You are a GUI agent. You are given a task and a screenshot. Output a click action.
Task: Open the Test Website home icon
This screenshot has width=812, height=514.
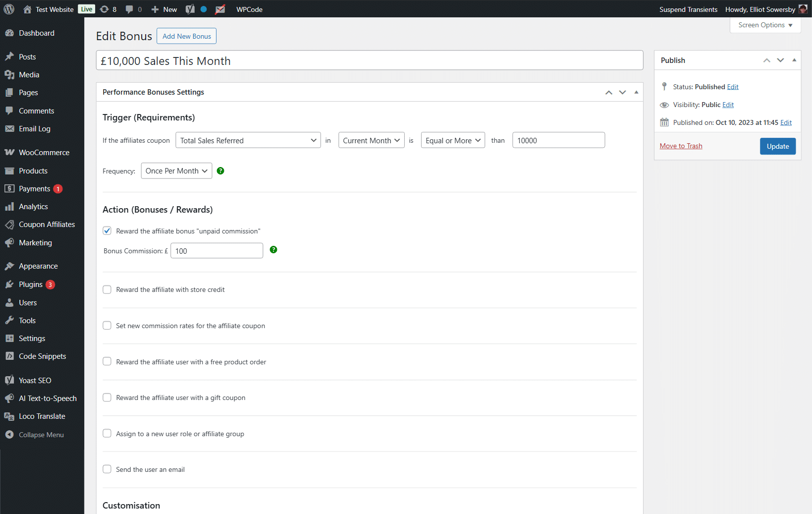click(27, 9)
